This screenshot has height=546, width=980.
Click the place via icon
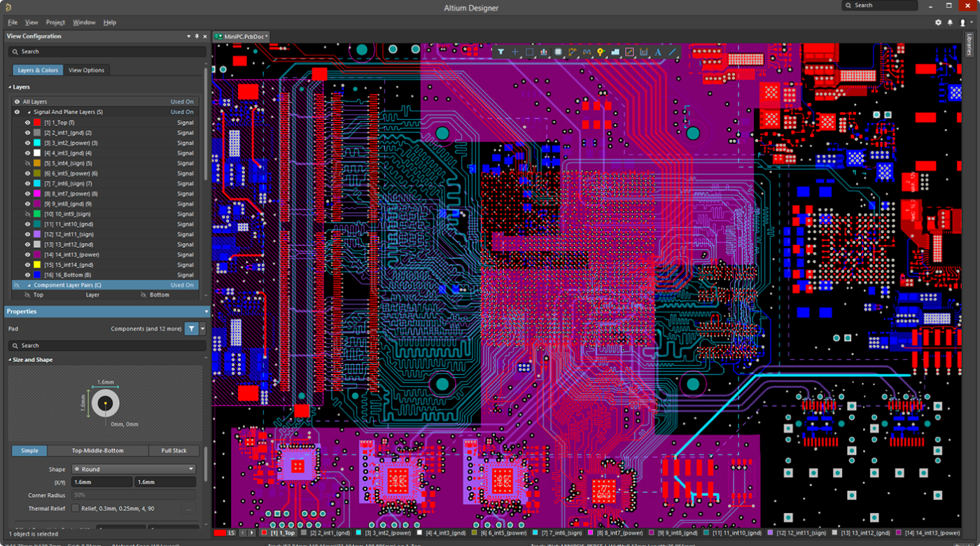[x=601, y=52]
